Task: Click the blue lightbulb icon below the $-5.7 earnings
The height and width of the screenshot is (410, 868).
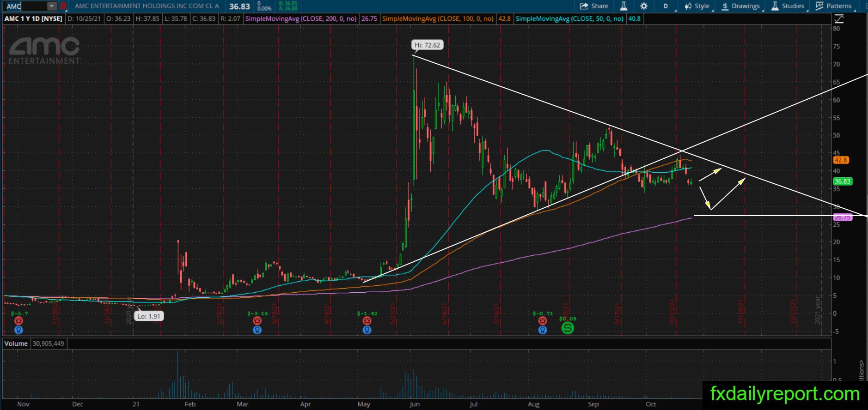Action: [x=18, y=330]
